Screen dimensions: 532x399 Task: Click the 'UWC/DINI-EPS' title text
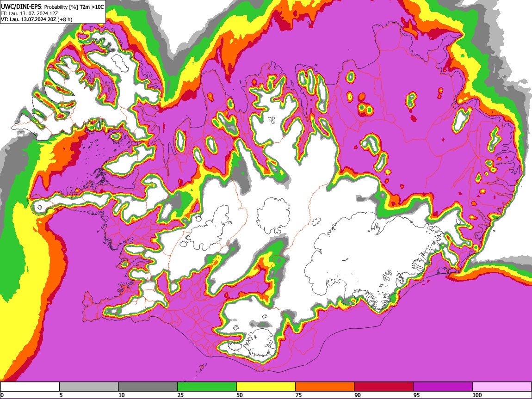pyautogui.click(x=21, y=6)
